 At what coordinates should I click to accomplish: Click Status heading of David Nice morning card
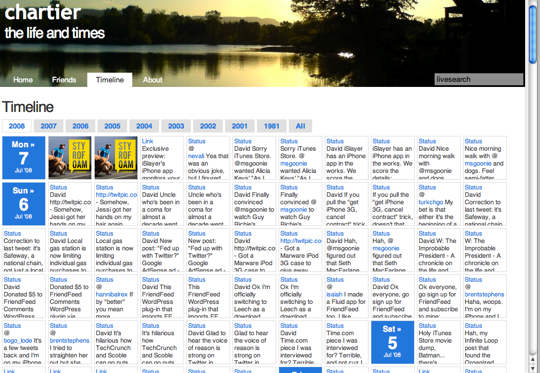(427, 141)
